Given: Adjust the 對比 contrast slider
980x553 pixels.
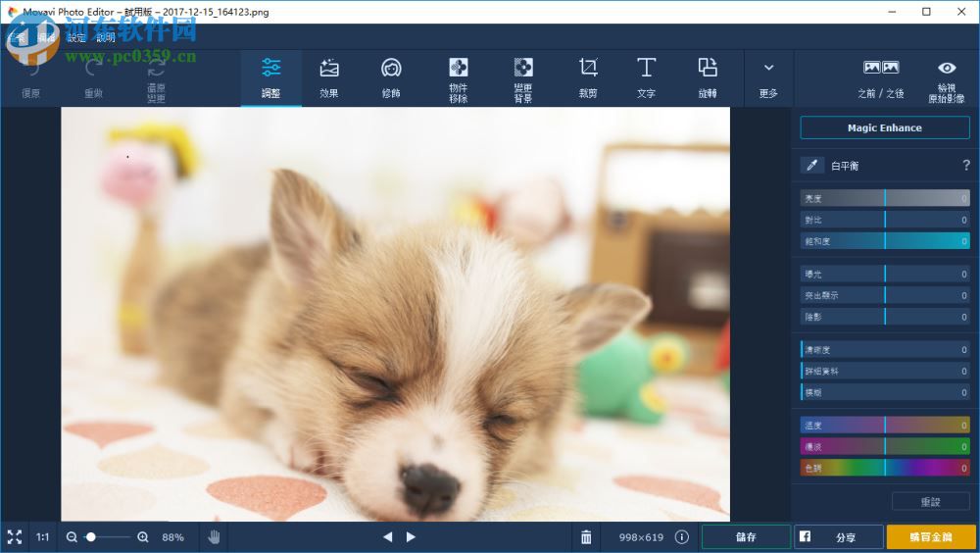Looking at the screenshot, I should (884, 220).
